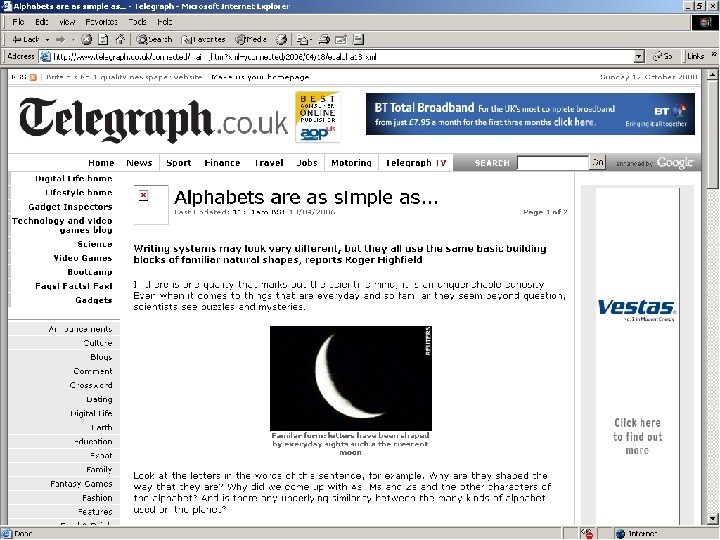Viewport: 720px width, 540px height.
Task: Click the Bootcamp sidebar link
Action: (90, 272)
